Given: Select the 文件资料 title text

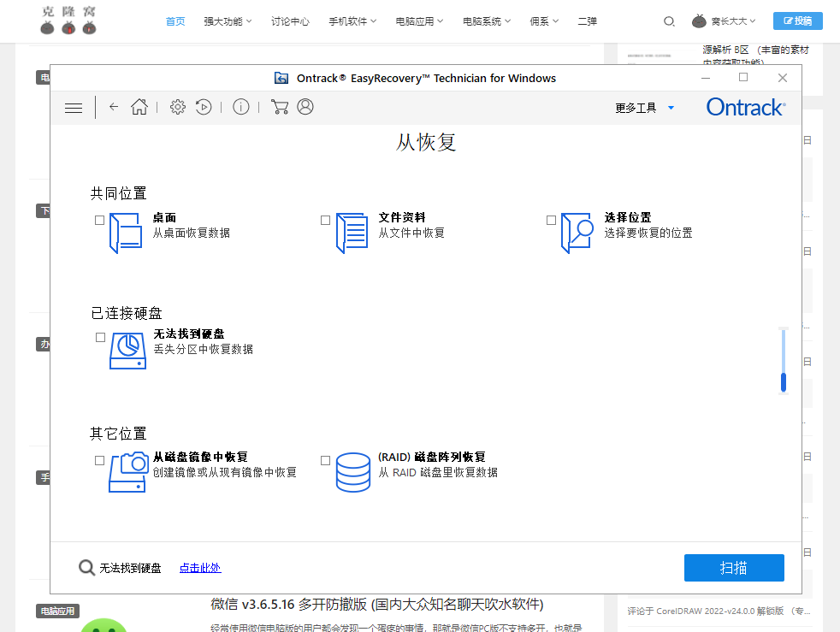Looking at the screenshot, I should click(402, 217).
